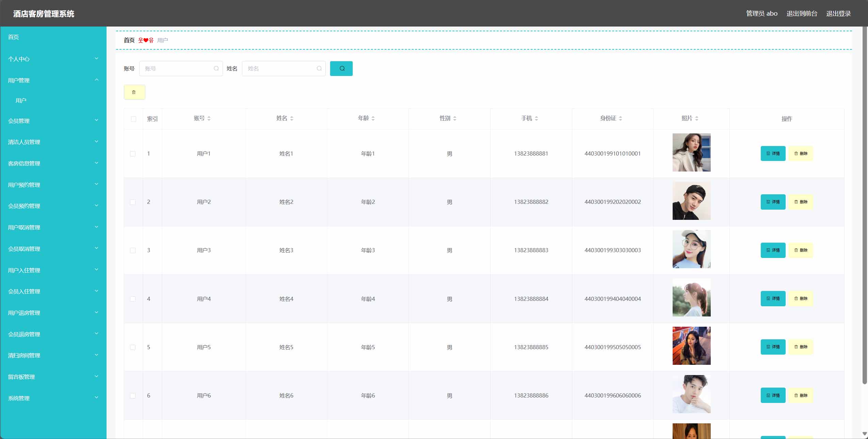Focus the 姓名 search input
Viewport: 868px width, 439px height.
pyautogui.click(x=284, y=68)
